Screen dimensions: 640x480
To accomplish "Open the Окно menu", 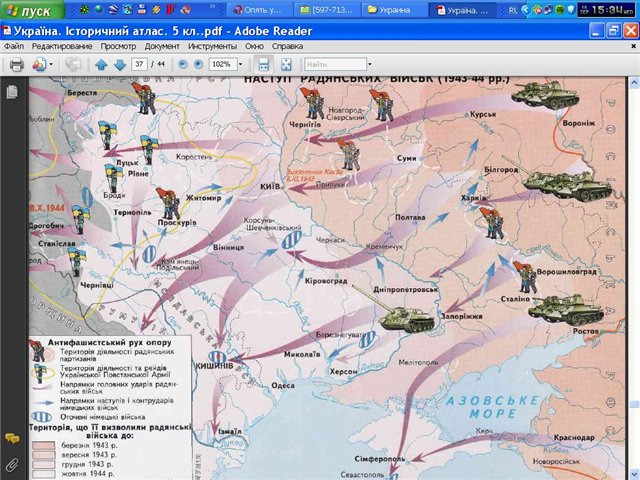I will [254, 46].
